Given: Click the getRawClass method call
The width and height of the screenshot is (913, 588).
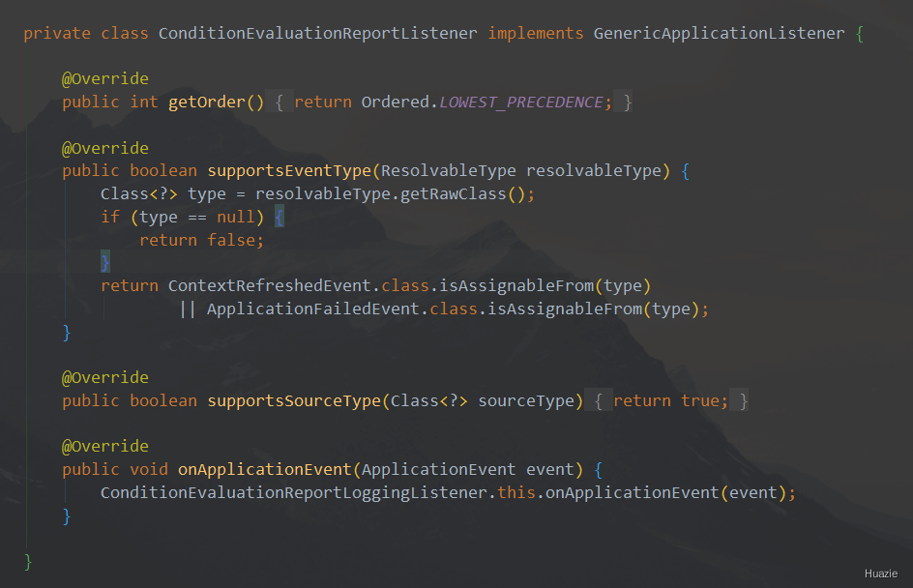Looking at the screenshot, I should (x=453, y=193).
